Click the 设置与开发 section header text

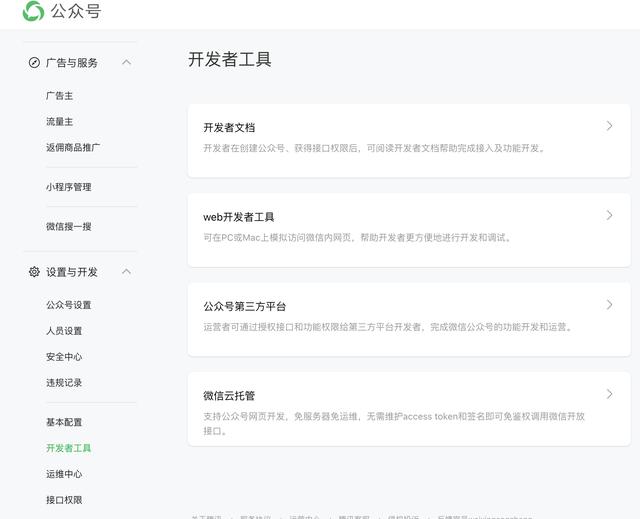click(x=72, y=272)
